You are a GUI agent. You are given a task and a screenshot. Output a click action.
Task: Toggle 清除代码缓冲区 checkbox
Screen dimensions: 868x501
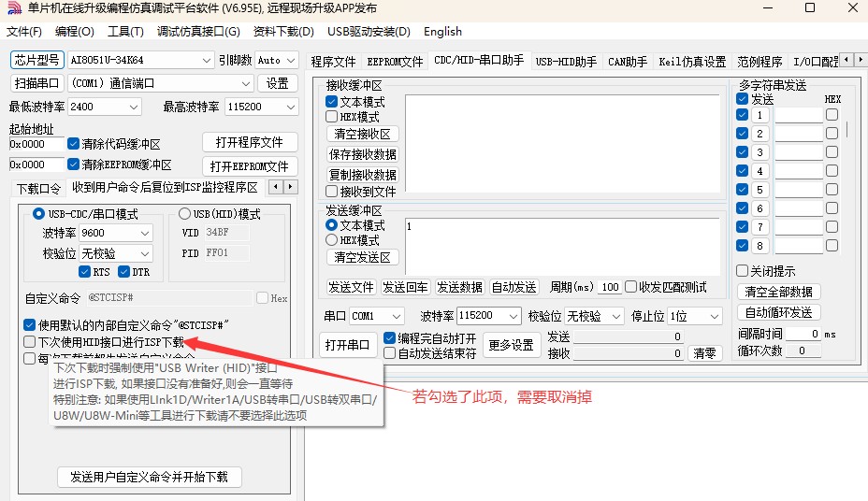point(73,144)
